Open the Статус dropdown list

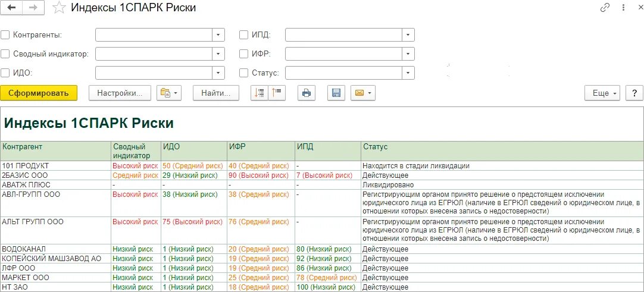pyautogui.click(x=408, y=73)
